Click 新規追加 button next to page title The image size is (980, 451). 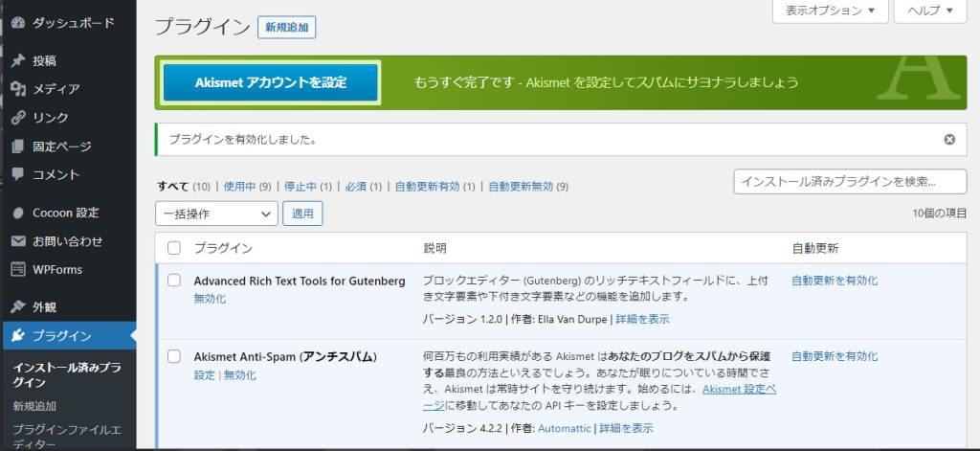click(x=286, y=28)
